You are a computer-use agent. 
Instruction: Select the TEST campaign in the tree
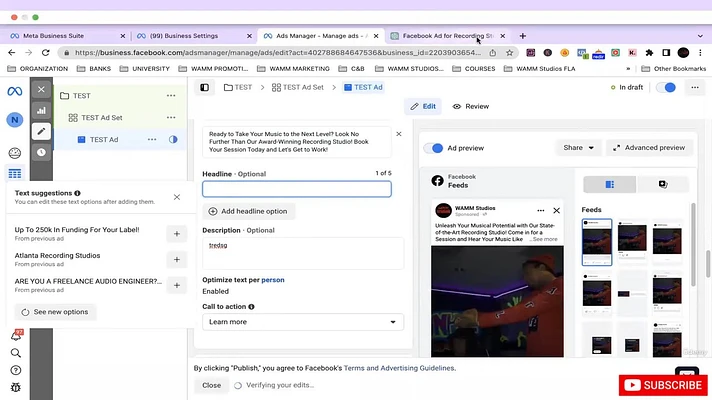tap(82, 95)
